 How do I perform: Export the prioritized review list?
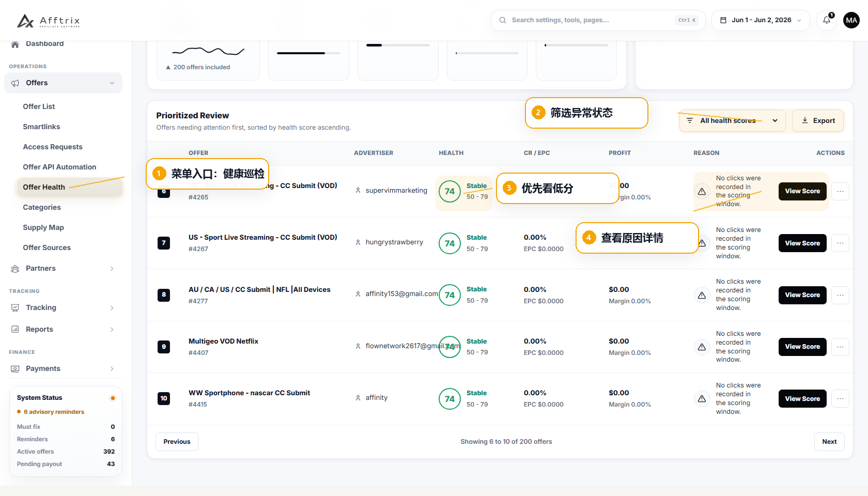tap(818, 120)
